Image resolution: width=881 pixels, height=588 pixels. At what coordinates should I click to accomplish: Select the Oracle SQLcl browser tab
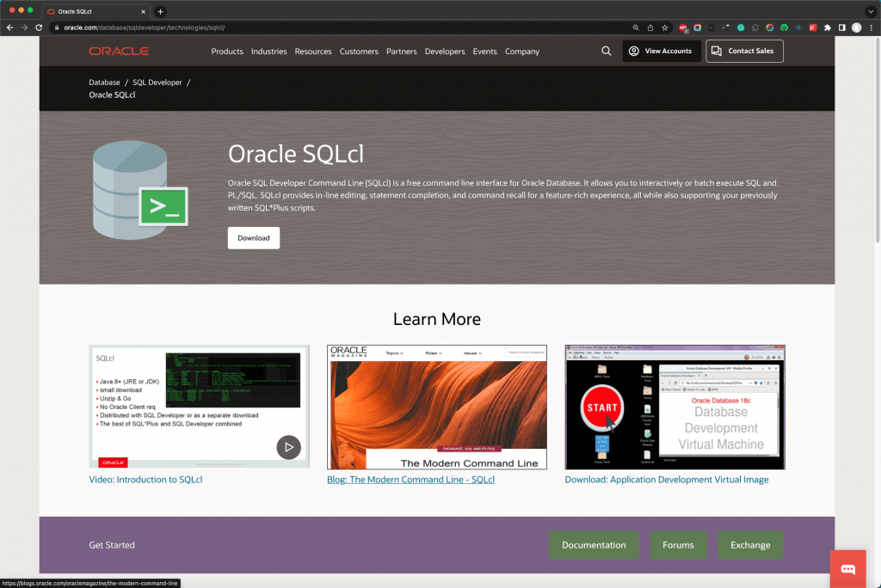click(x=95, y=11)
